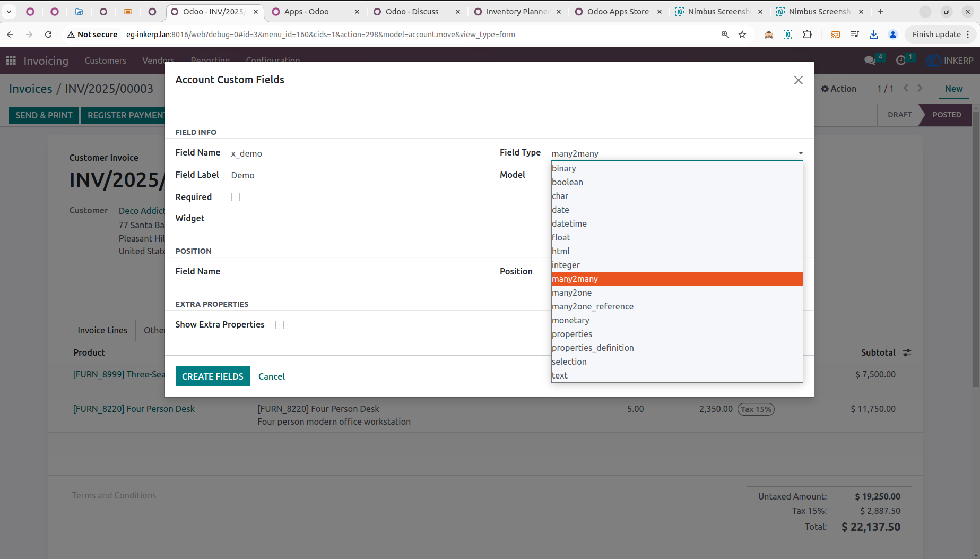Screen dimensions: 980x559
Task: Close the Account Custom Fields dialog
Action: click(x=798, y=80)
